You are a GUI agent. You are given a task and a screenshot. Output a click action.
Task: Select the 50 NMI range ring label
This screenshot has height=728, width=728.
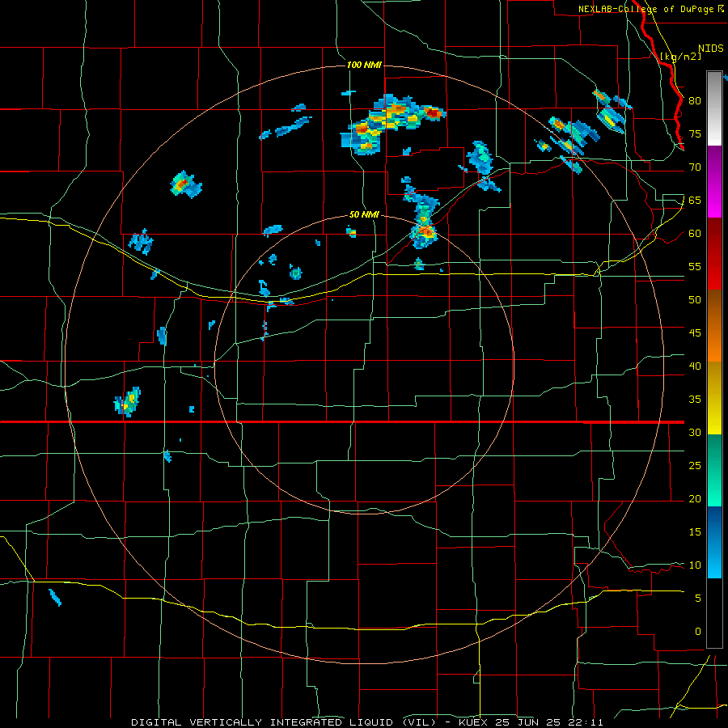364,214
